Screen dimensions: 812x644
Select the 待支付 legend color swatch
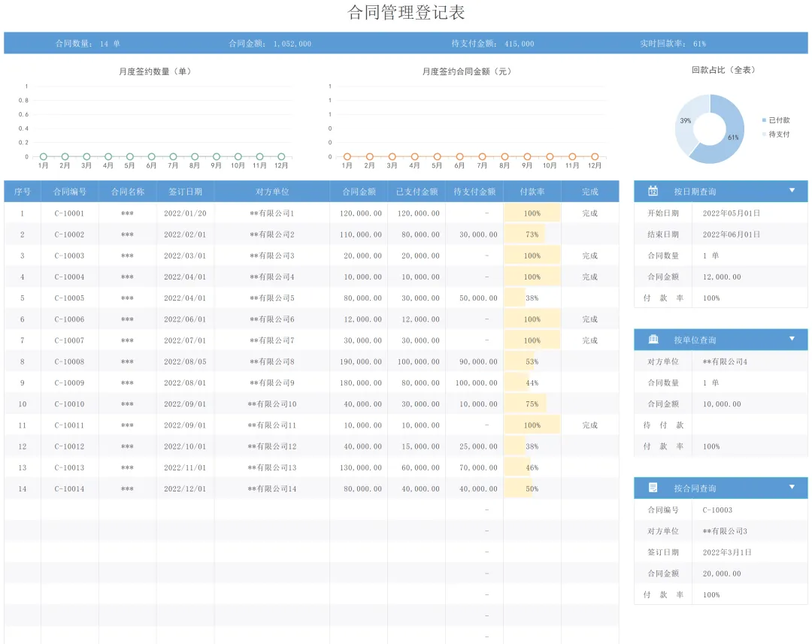click(764, 134)
